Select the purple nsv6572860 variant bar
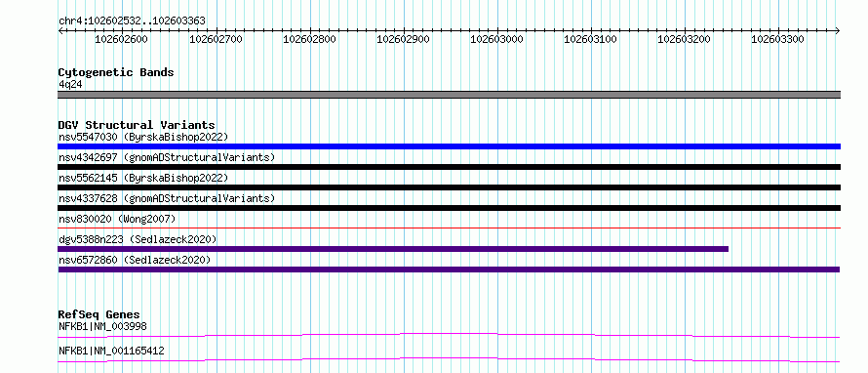Image resolution: width=868 pixels, height=373 pixels. click(x=449, y=269)
